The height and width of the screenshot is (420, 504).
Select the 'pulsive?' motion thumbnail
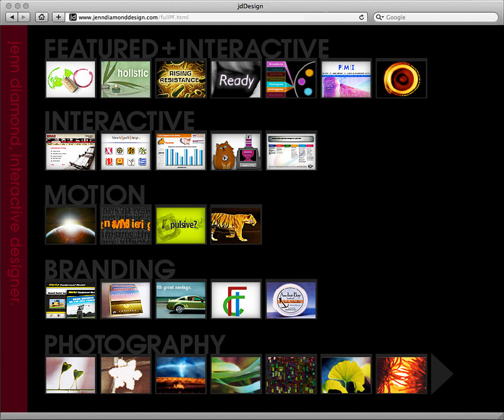pos(180,225)
